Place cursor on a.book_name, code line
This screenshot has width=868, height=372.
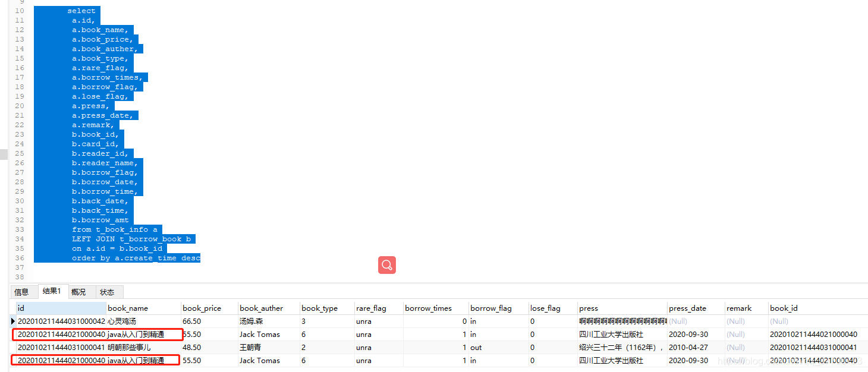(x=101, y=30)
